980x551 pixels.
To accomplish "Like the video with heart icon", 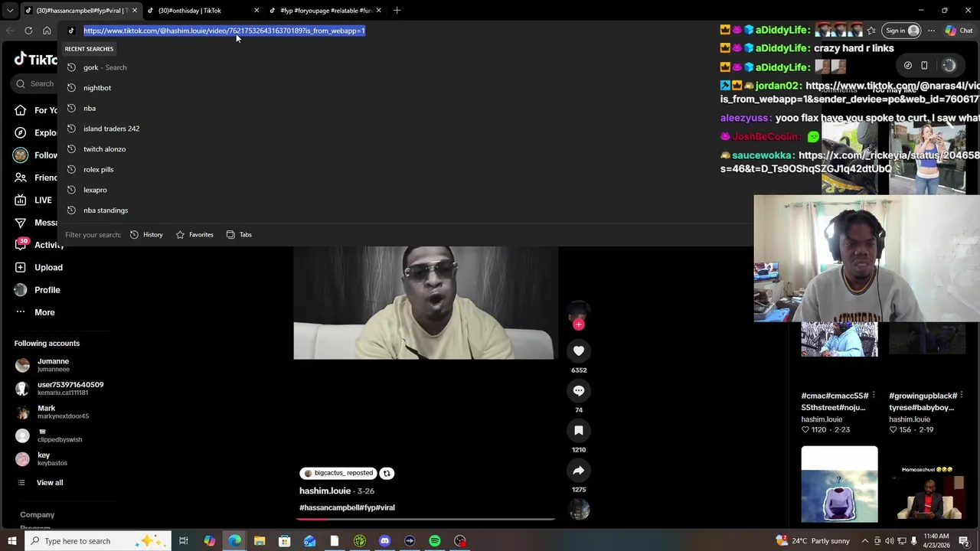I will (x=579, y=351).
